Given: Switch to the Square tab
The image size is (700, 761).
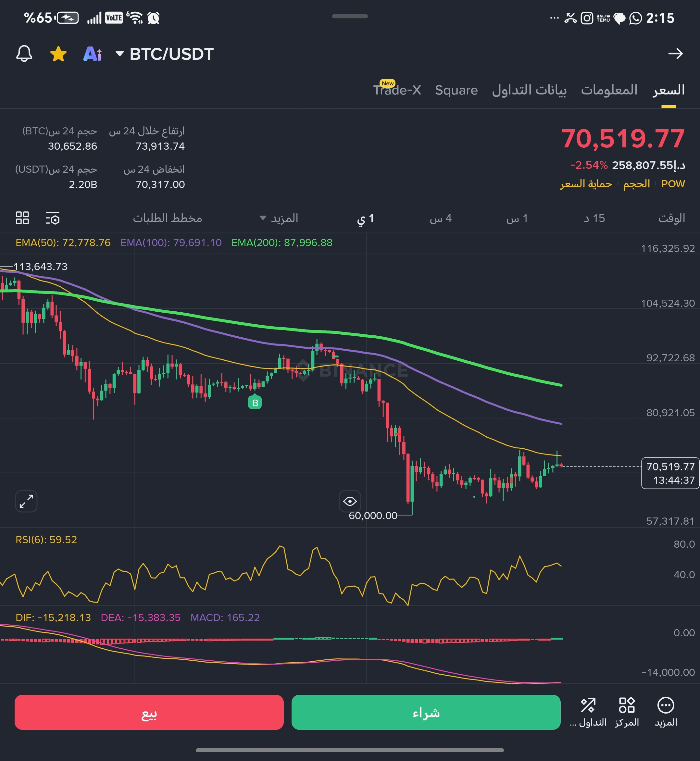Looking at the screenshot, I should pos(456,90).
